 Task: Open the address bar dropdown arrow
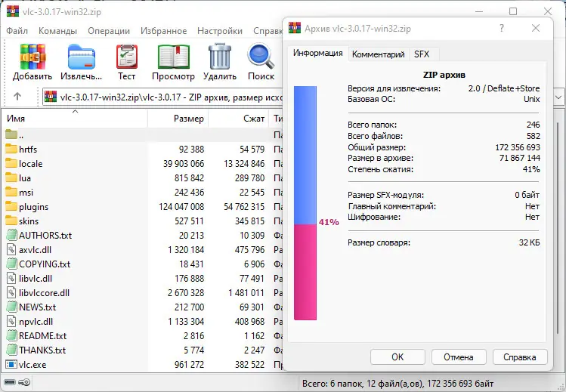coord(558,97)
